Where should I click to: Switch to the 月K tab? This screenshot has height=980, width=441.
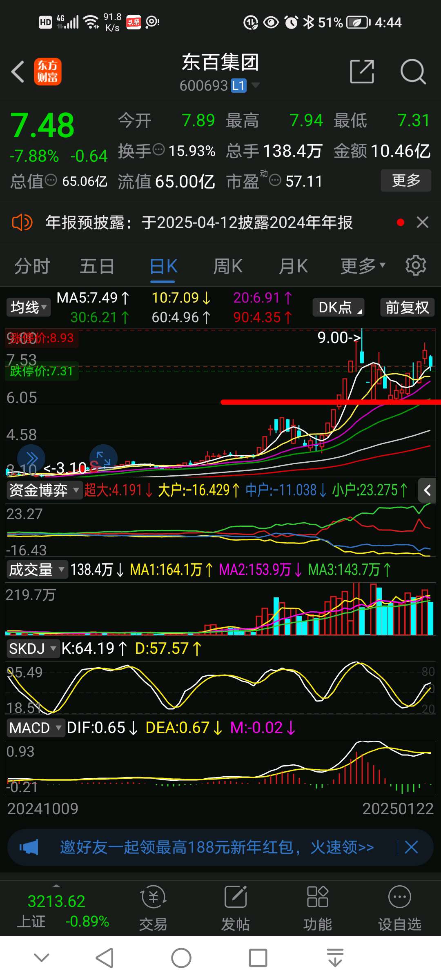(x=293, y=266)
